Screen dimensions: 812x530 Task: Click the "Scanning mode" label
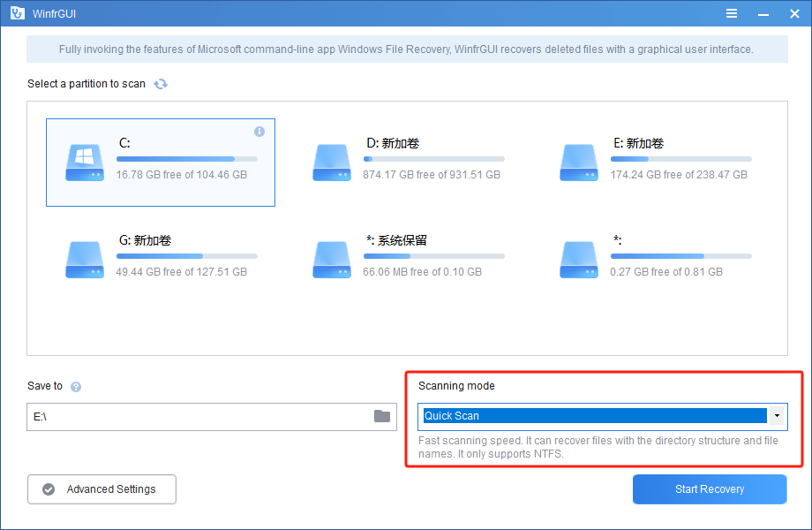click(x=456, y=386)
